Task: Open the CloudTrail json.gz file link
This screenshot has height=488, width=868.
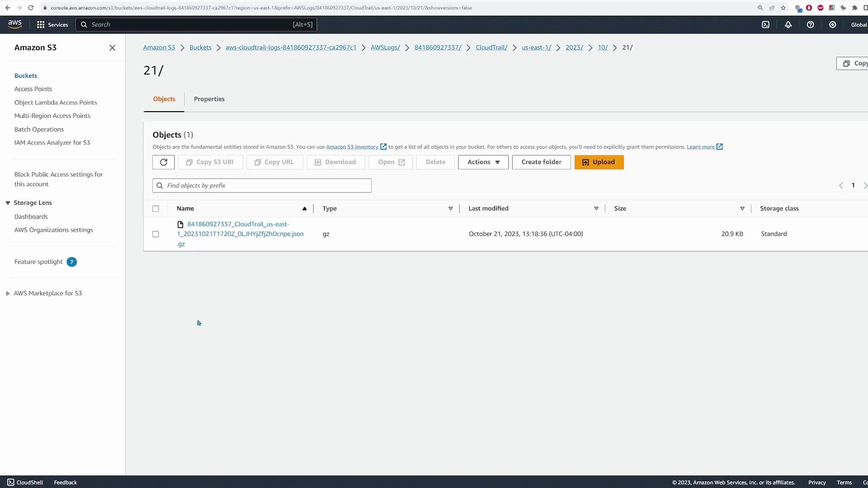Action: point(240,234)
